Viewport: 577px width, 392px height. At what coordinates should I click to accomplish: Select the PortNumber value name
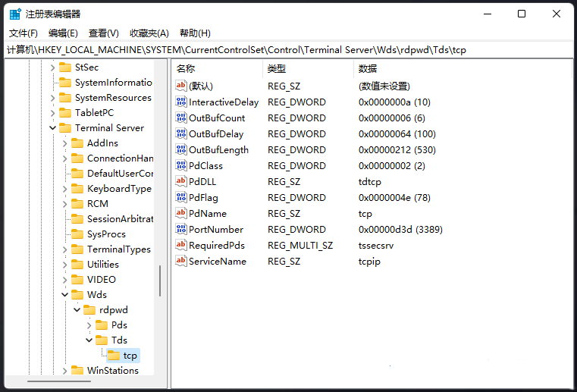click(216, 229)
